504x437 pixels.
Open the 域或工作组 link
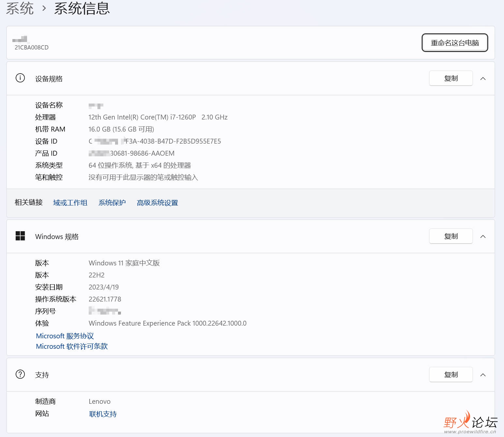tap(70, 203)
